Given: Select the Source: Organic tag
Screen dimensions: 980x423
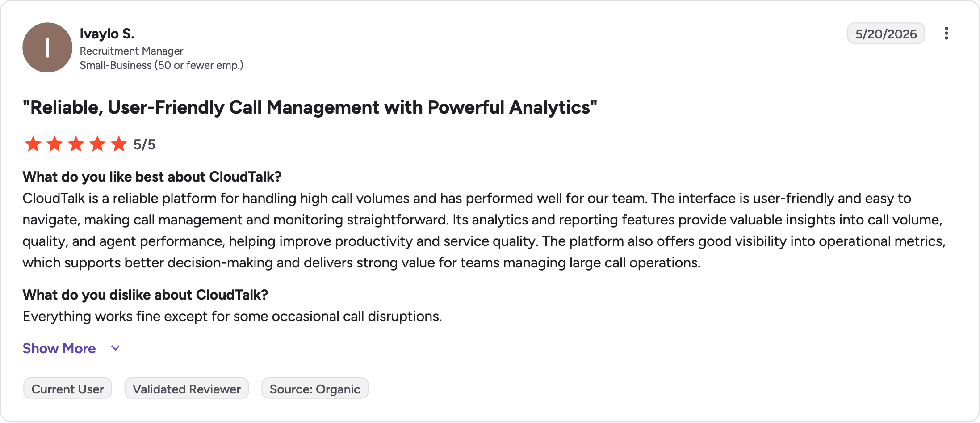Looking at the screenshot, I should click(315, 389).
